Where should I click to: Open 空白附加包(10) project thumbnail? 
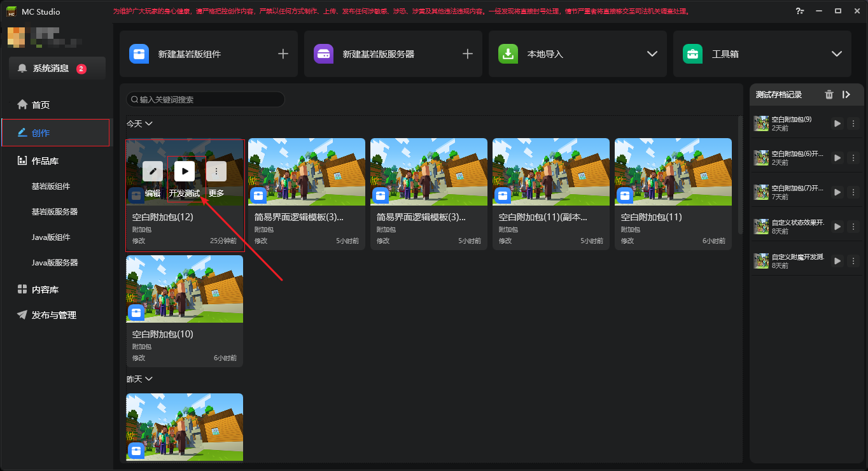(185, 289)
